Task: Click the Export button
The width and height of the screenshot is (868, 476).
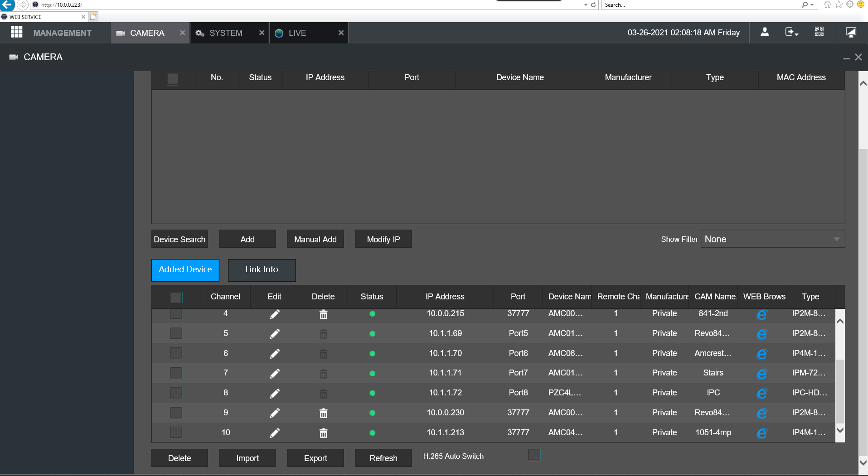Action: click(x=315, y=458)
